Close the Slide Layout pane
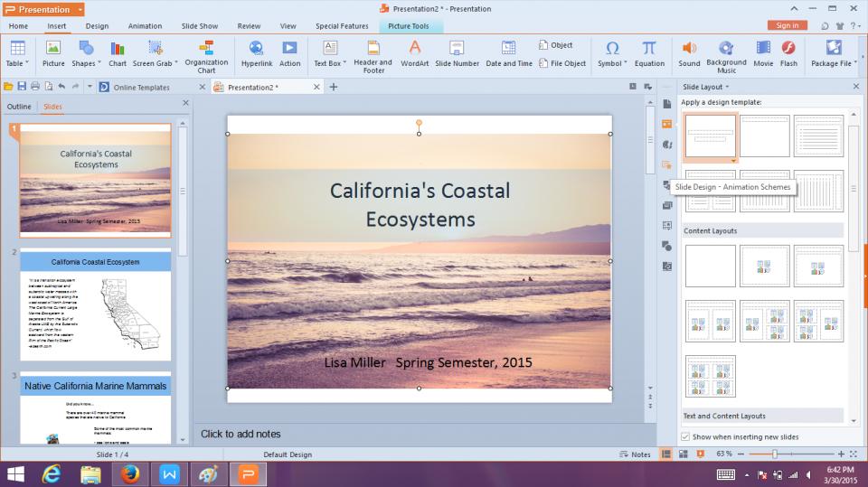Viewport: 868px width, 487px height. click(x=856, y=87)
